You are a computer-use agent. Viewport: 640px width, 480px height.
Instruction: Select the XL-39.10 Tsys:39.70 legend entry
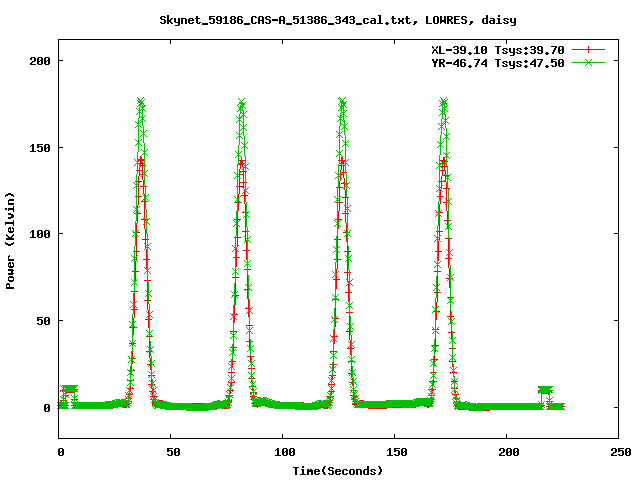tap(498, 50)
